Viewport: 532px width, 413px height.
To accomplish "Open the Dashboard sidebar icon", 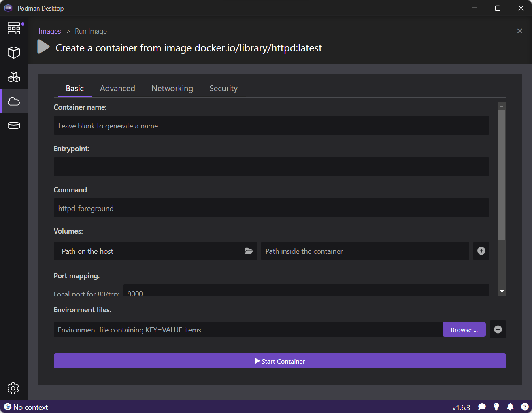I will 14,28.
